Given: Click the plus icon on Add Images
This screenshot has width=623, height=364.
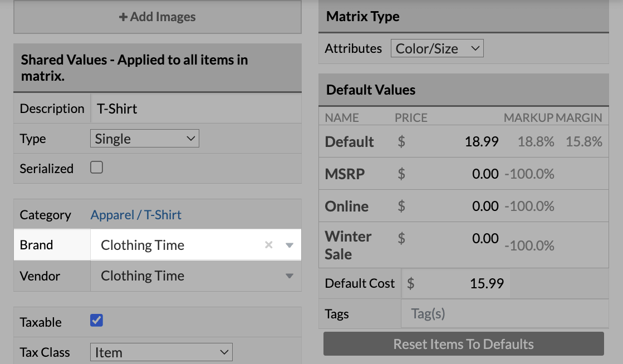Looking at the screenshot, I should coord(122,17).
